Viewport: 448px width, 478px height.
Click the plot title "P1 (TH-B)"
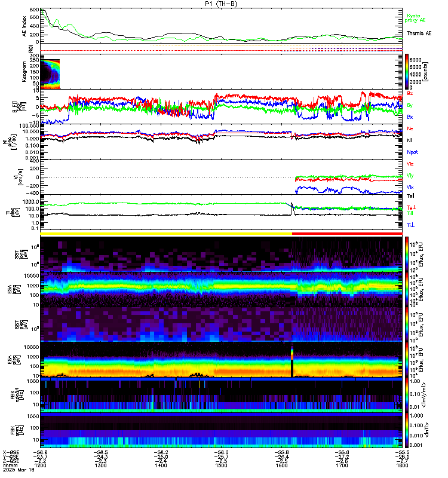click(220, 4)
